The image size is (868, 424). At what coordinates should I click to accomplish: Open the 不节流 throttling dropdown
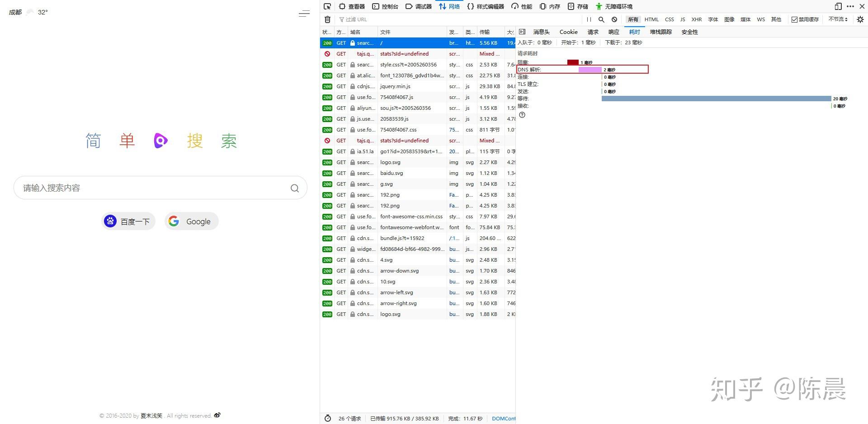pos(838,19)
